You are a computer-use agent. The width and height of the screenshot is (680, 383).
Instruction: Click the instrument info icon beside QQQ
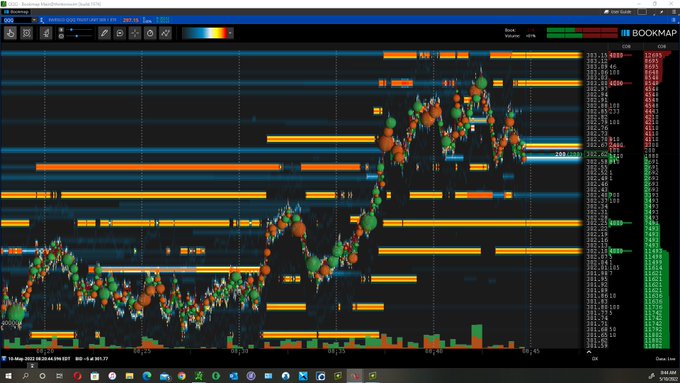point(42,20)
